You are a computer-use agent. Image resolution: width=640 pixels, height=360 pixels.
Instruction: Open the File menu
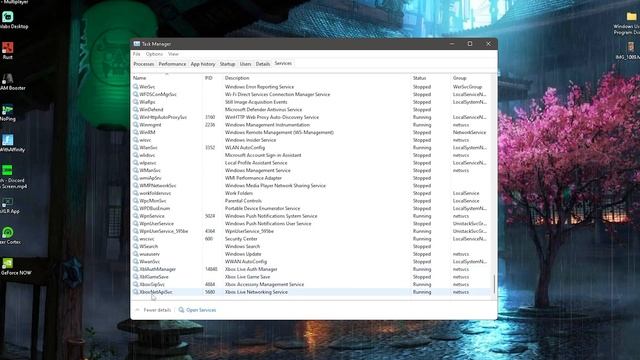click(x=137, y=54)
